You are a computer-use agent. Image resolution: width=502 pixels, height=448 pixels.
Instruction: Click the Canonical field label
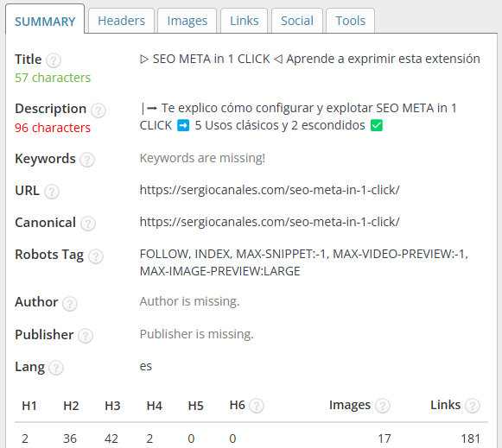45,223
